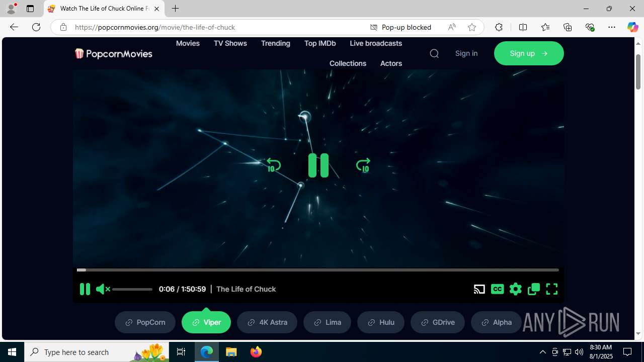Open Top IMDb page
The image size is (644, 362).
[320, 43]
